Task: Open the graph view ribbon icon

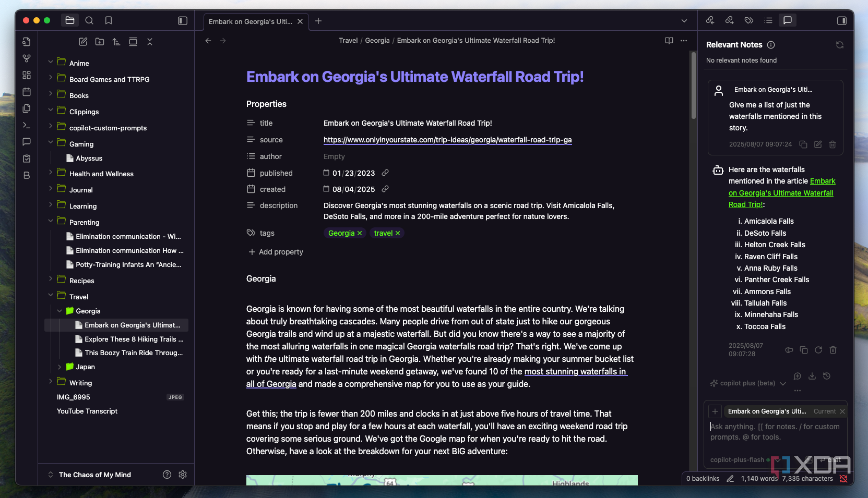Action: 27,58
